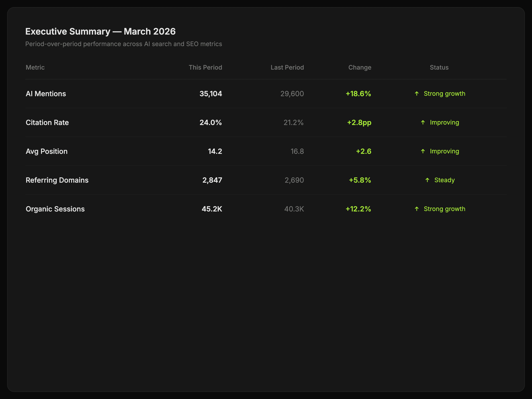Click the 35,104 this period value
Image resolution: width=532 pixels, height=399 pixels.
211,94
